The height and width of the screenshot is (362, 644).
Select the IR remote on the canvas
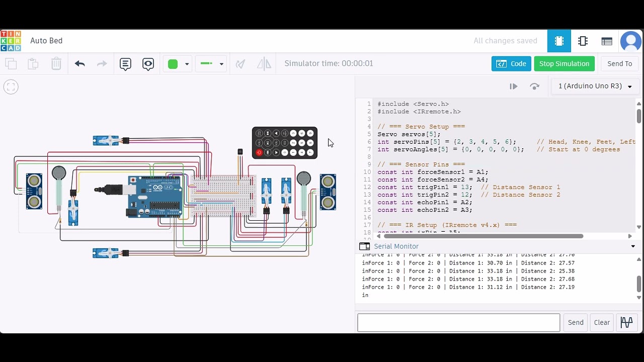point(285,143)
